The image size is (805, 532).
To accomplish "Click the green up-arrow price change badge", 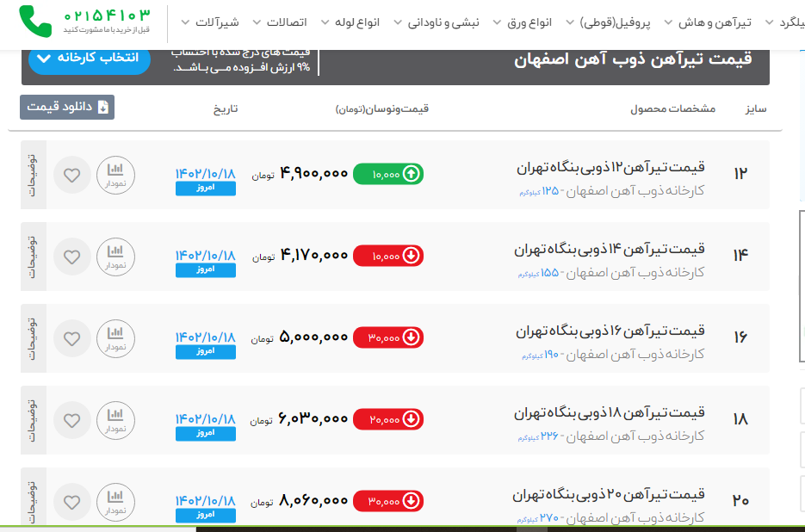I will click(x=387, y=174).
